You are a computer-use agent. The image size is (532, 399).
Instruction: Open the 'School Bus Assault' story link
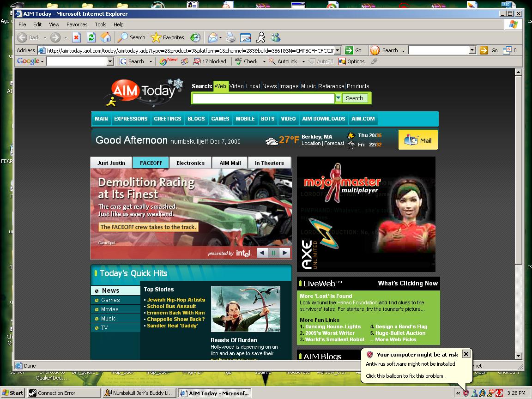[x=171, y=306]
